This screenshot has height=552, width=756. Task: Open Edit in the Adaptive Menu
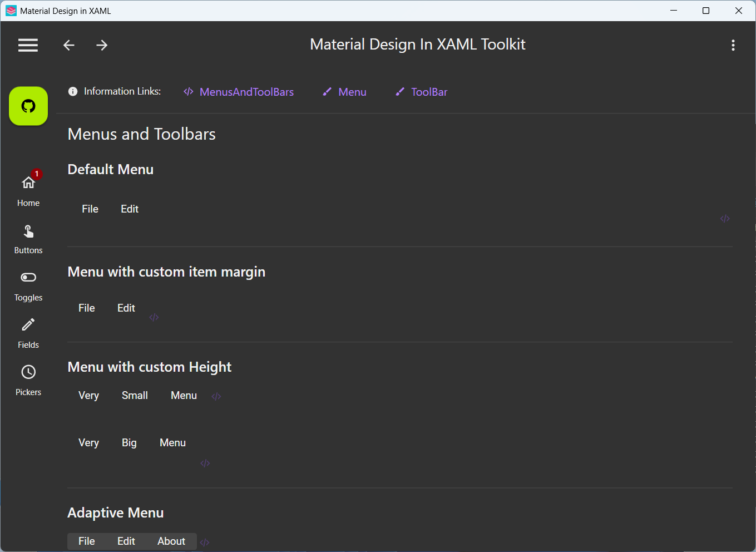pos(126,541)
